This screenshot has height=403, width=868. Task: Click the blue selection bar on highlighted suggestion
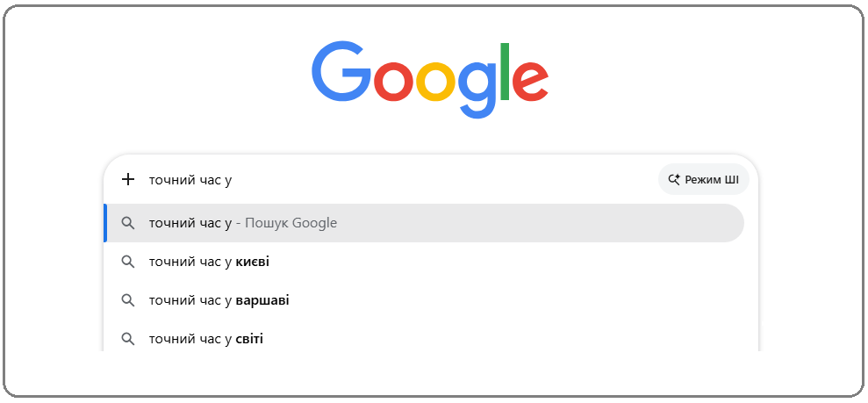(x=105, y=223)
